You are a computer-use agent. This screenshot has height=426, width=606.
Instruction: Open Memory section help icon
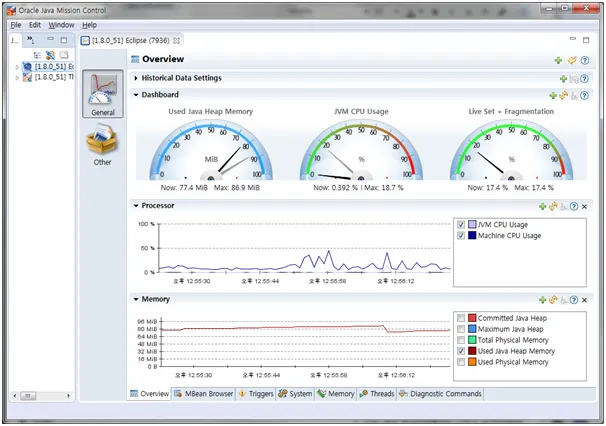pyautogui.click(x=574, y=300)
